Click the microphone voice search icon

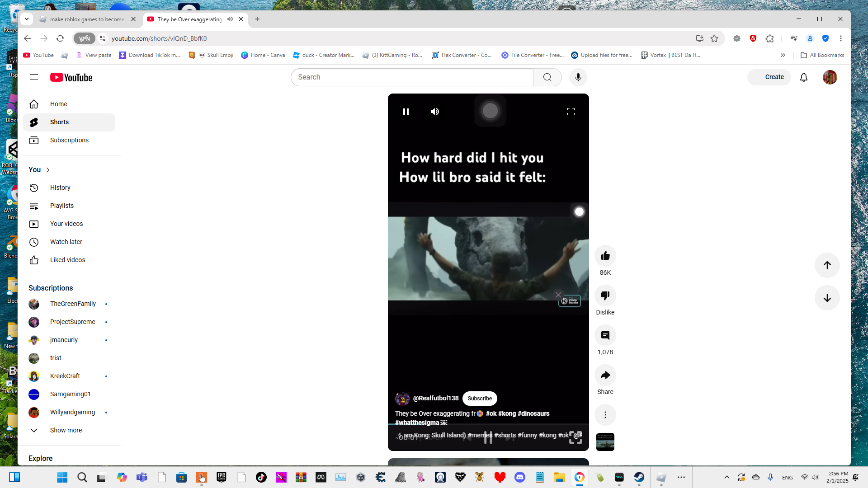(x=578, y=77)
